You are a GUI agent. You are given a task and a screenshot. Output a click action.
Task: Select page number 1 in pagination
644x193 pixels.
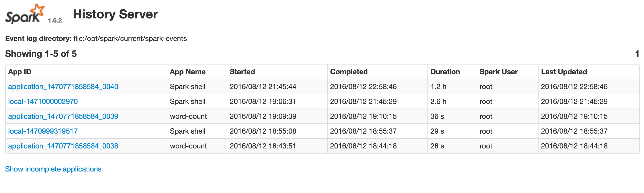pos(637,54)
